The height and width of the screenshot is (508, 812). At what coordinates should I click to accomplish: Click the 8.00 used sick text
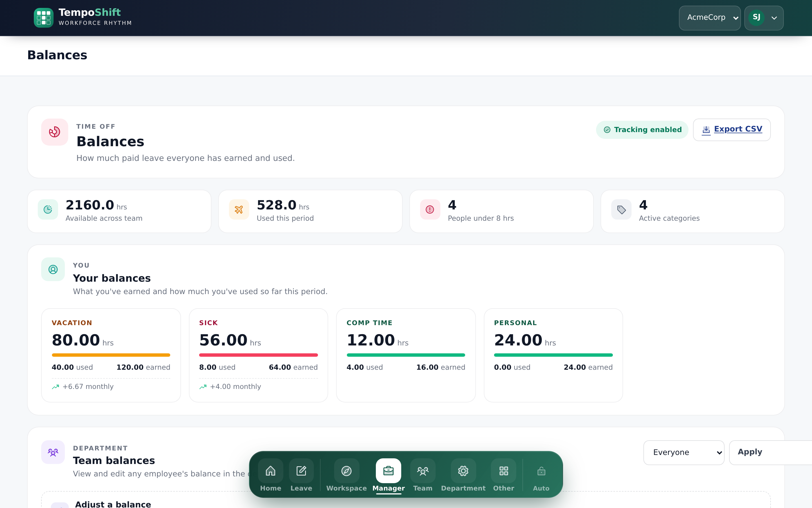[x=217, y=367]
